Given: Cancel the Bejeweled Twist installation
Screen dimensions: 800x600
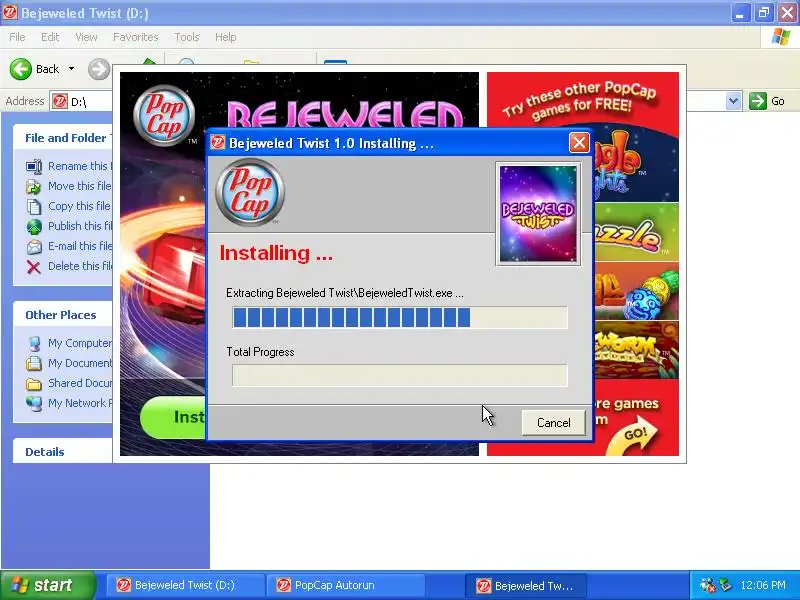Looking at the screenshot, I should pos(553,422).
